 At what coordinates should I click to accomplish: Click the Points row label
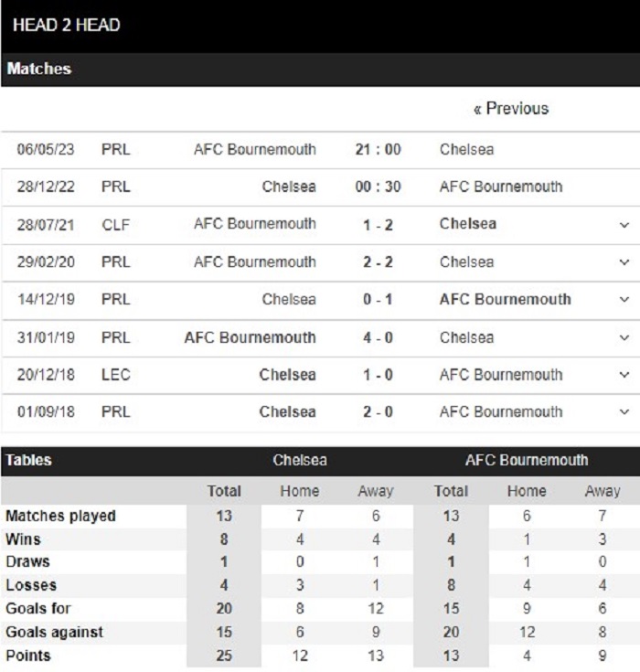point(28,656)
